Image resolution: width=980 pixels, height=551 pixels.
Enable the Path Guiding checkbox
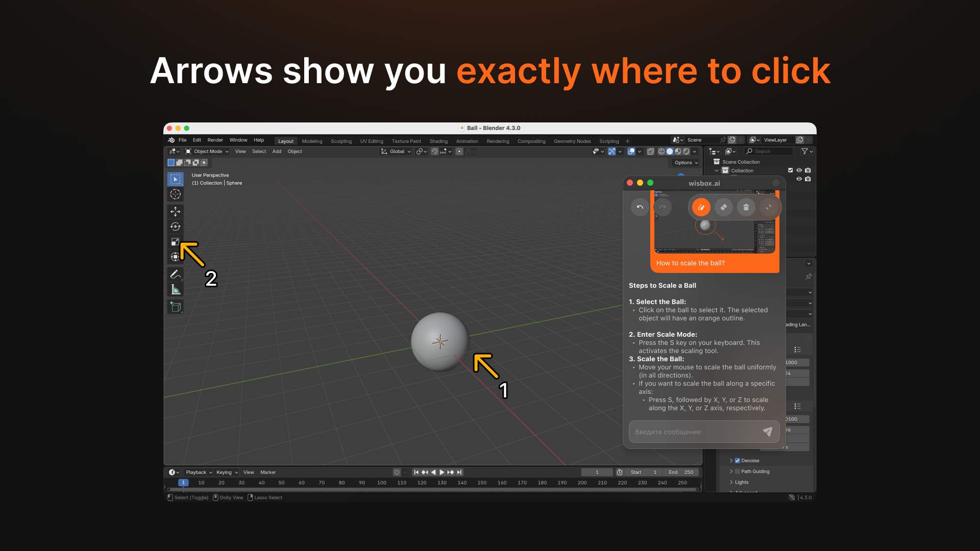[737, 471]
